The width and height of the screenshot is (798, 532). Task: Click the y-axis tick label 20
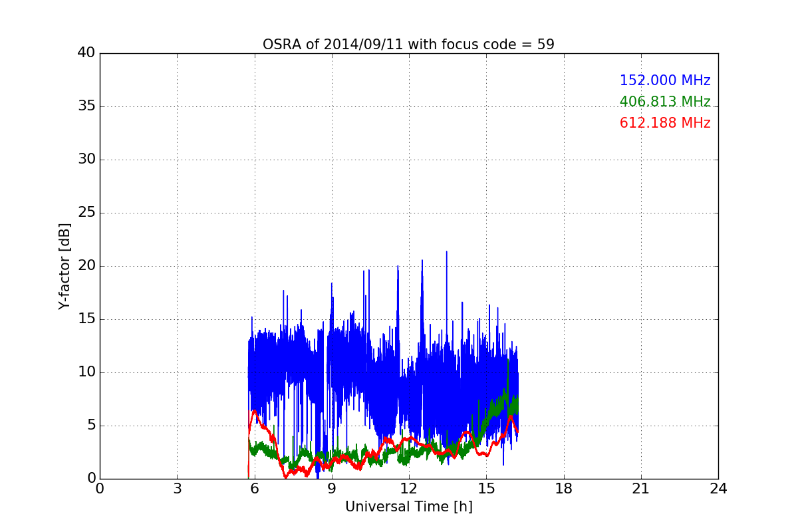(86, 266)
